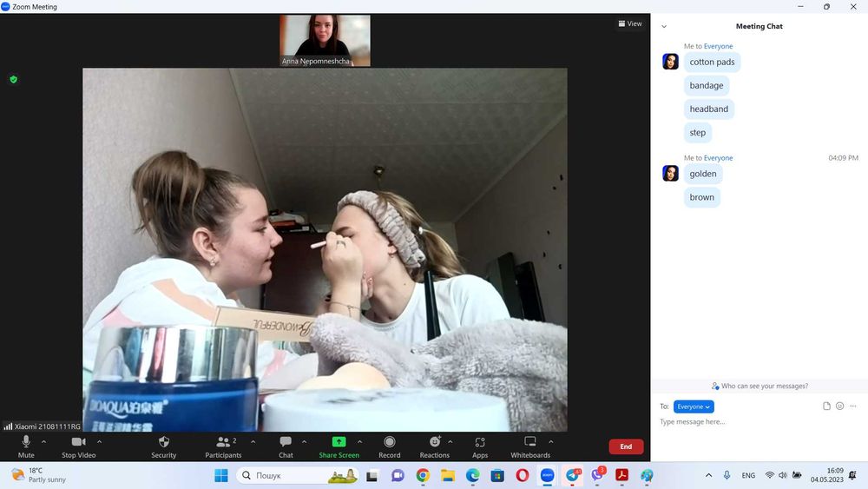Screen dimensions: 868x489
Task: Attach a file in chat
Action: (x=826, y=406)
